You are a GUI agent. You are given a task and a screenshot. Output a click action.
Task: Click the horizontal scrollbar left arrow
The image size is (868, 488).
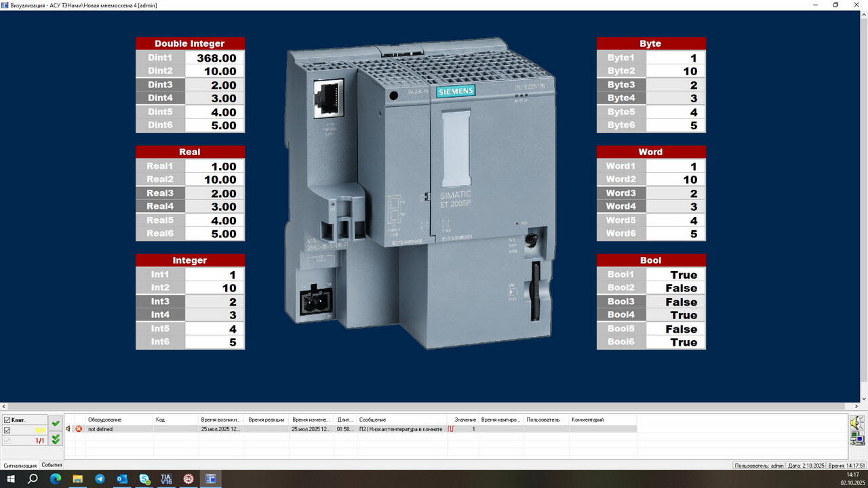[4, 407]
